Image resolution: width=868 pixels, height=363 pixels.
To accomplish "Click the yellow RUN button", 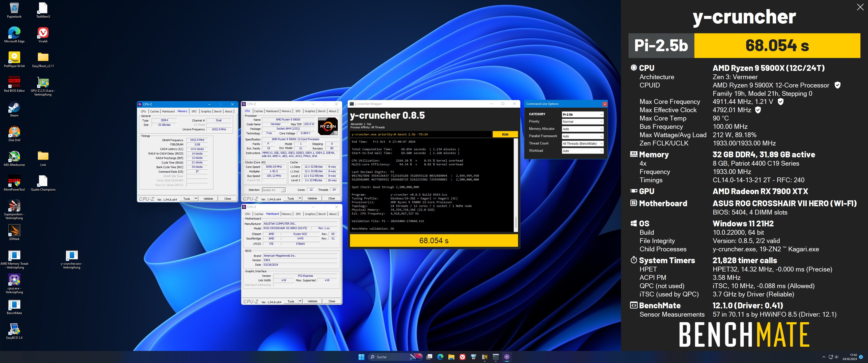I will [x=505, y=134].
